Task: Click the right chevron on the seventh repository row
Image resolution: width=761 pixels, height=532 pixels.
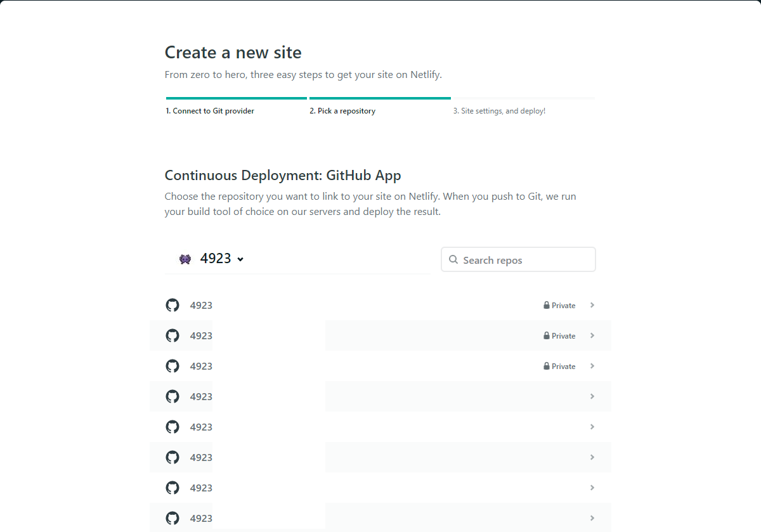Action: [592, 488]
